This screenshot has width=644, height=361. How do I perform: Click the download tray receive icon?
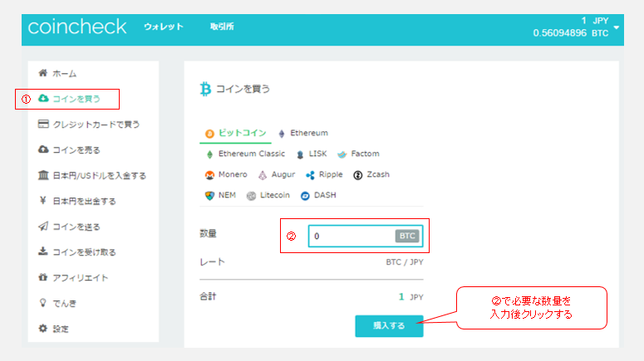coord(43,251)
